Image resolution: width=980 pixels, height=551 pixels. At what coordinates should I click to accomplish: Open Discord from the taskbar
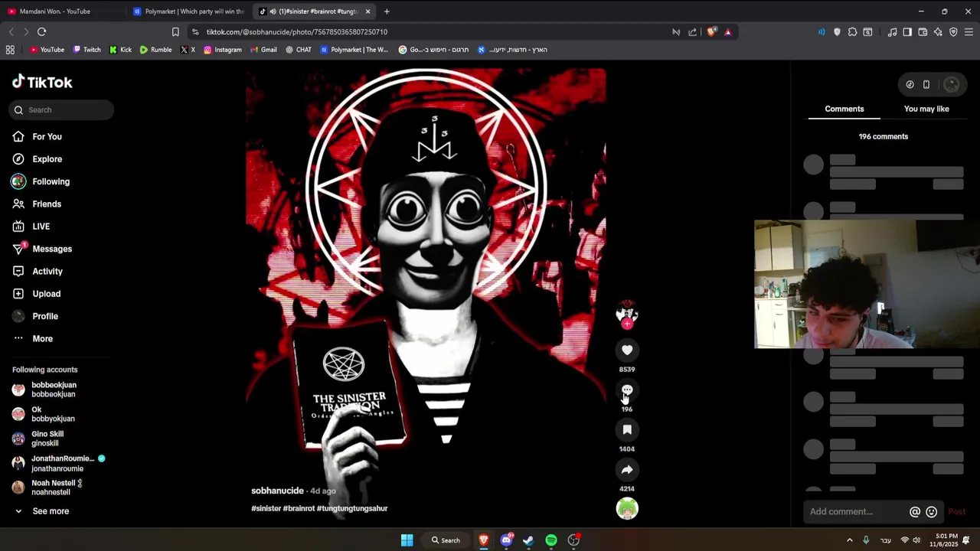click(506, 540)
